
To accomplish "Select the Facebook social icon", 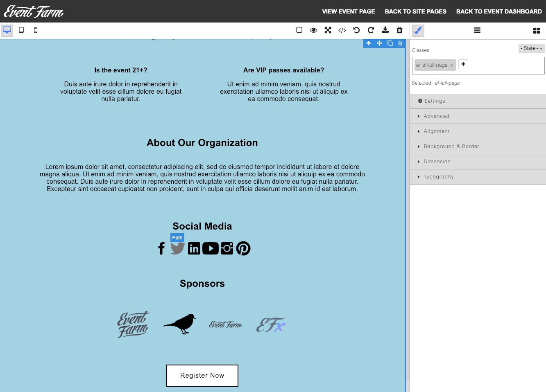I will tap(161, 248).
